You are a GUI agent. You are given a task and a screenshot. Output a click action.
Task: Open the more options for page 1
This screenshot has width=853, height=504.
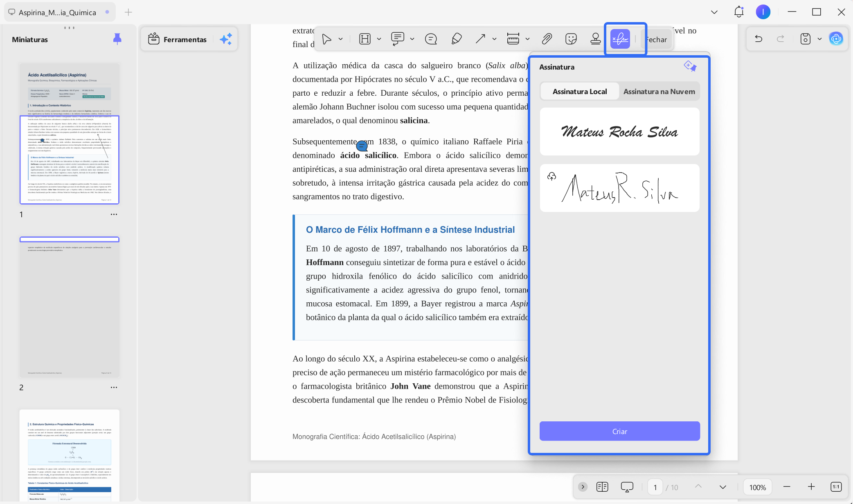click(114, 214)
